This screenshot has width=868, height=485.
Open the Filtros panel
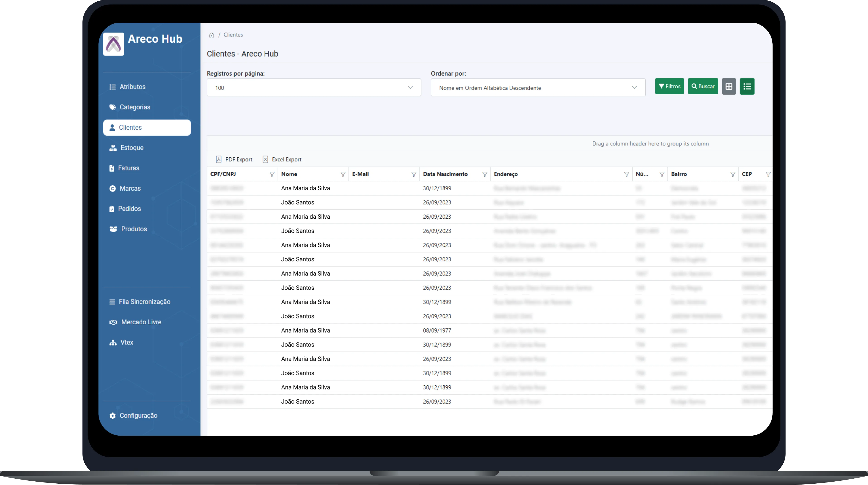tap(669, 87)
